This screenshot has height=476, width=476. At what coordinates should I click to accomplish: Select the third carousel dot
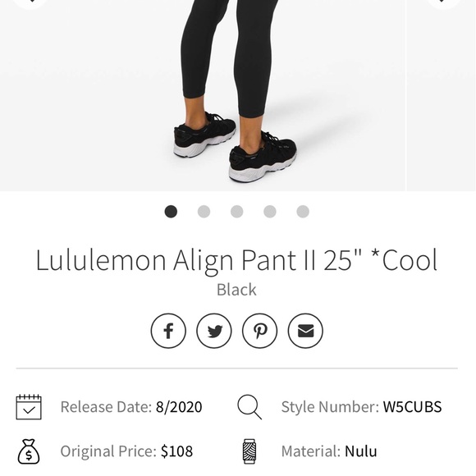click(237, 211)
